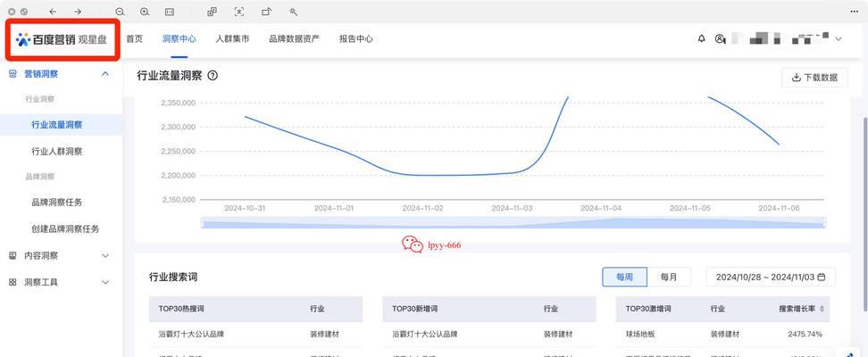Open the 品牌数据资产 tab
Screen dimensions: 868x357
(x=294, y=38)
